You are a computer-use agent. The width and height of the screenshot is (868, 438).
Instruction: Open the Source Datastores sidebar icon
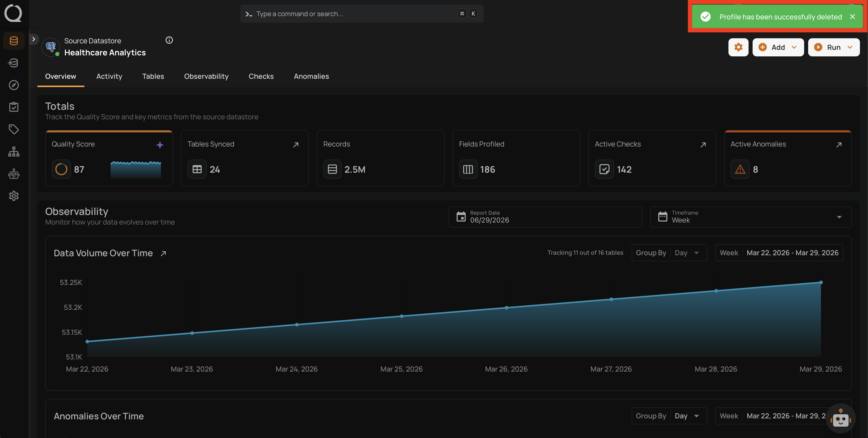(14, 41)
